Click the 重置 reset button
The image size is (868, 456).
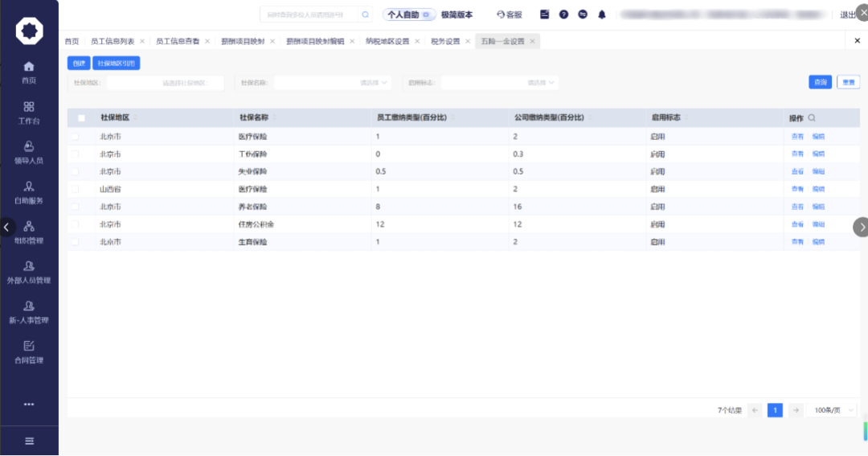pyautogui.click(x=849, y=82)
